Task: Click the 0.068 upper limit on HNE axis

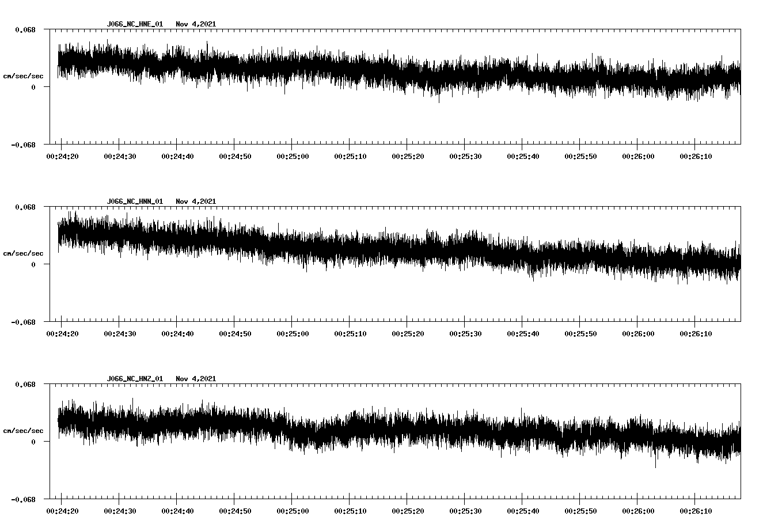Action: [25, 29]
